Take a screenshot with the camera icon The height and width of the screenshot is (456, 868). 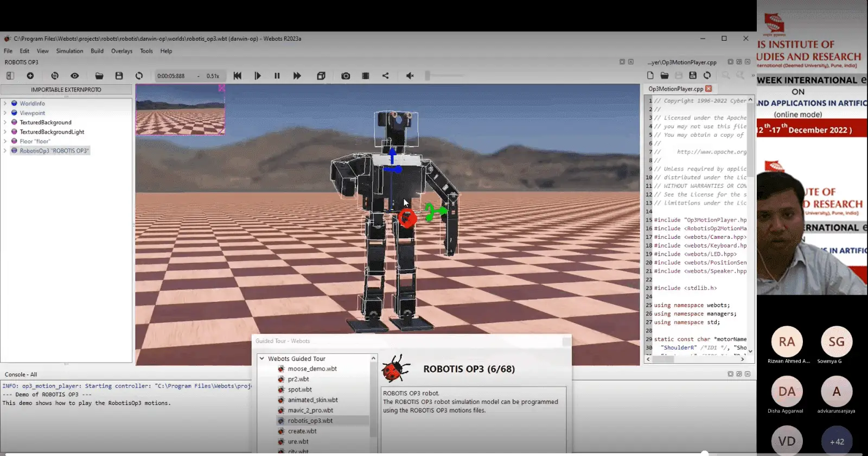point(346,76)
